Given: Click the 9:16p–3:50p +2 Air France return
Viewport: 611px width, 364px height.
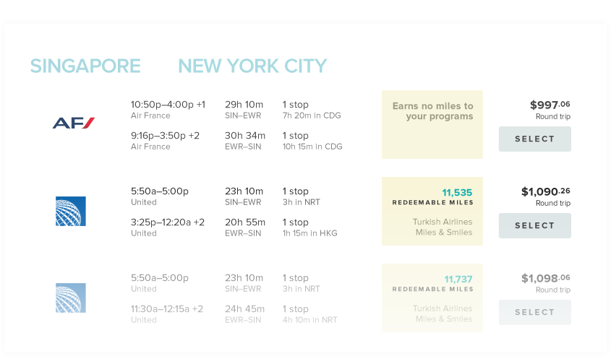Looking at the screenshot, I should click(x=165, y=136).
